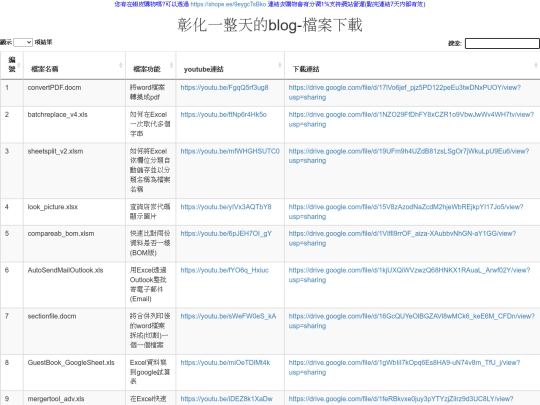Open Google Drive link for look_picture.xlsx
The image size is (540, 405).
coord(406,211)
